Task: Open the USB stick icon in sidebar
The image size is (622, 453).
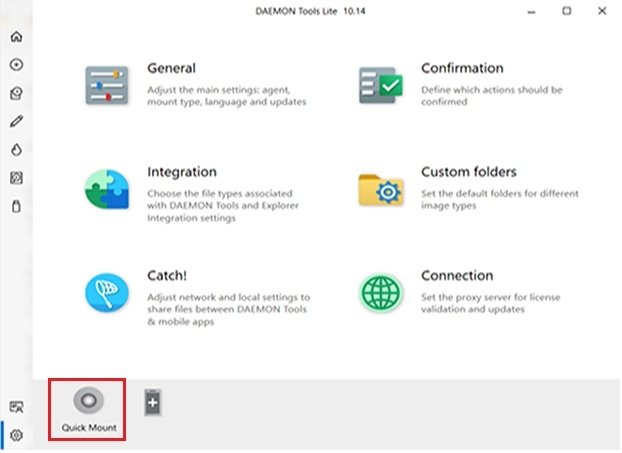Action: (x=16, y=206)
